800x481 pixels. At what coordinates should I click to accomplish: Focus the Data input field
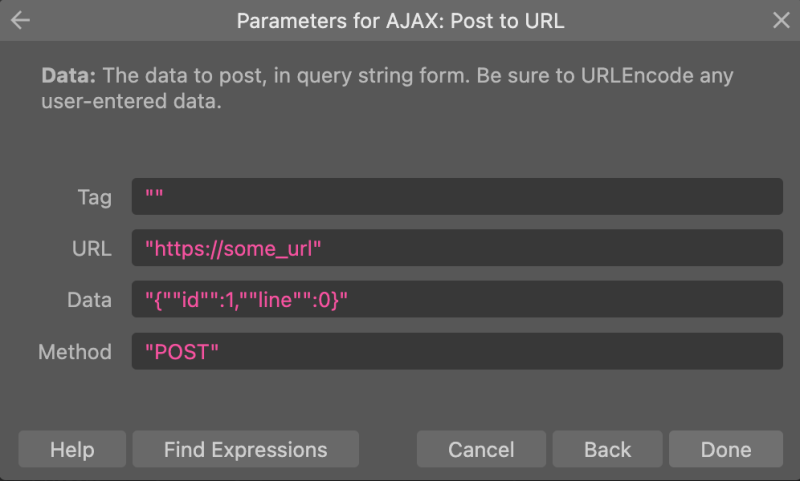pyautogui.click(x=457, y=299)
